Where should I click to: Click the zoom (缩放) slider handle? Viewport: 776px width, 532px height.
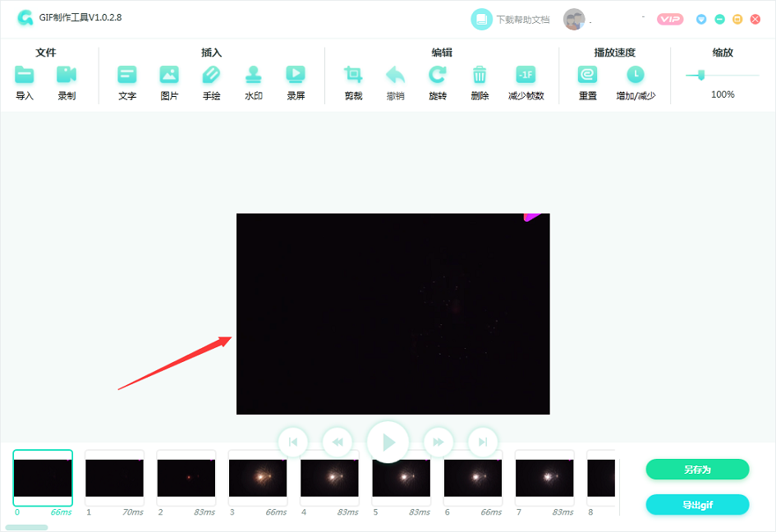click(x=700, y=76)
